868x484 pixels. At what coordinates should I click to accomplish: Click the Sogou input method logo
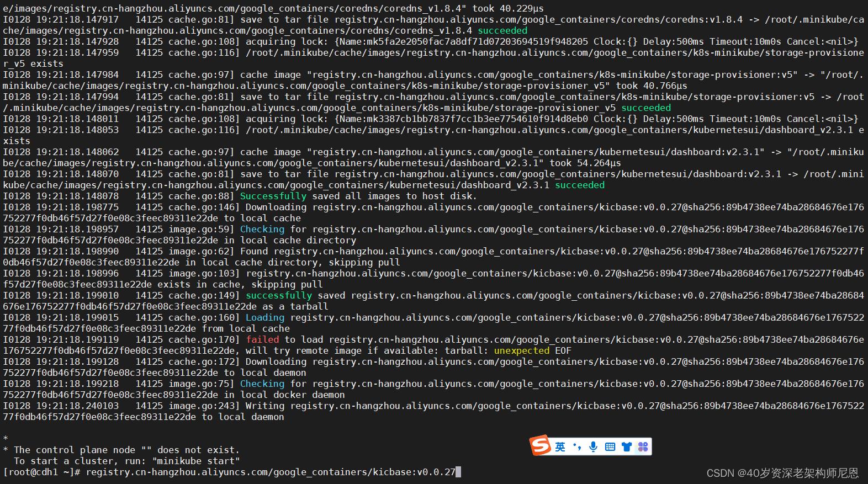coord(540,445)
